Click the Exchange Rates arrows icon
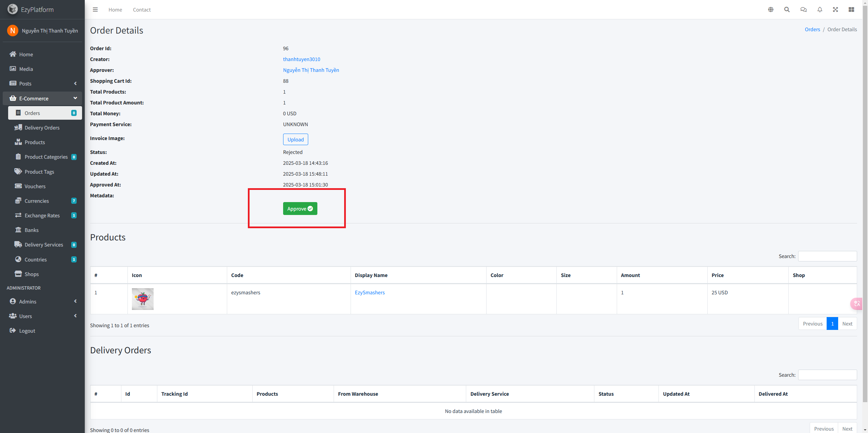The height and width of the screenshot is (433, 868). point(18,215)
